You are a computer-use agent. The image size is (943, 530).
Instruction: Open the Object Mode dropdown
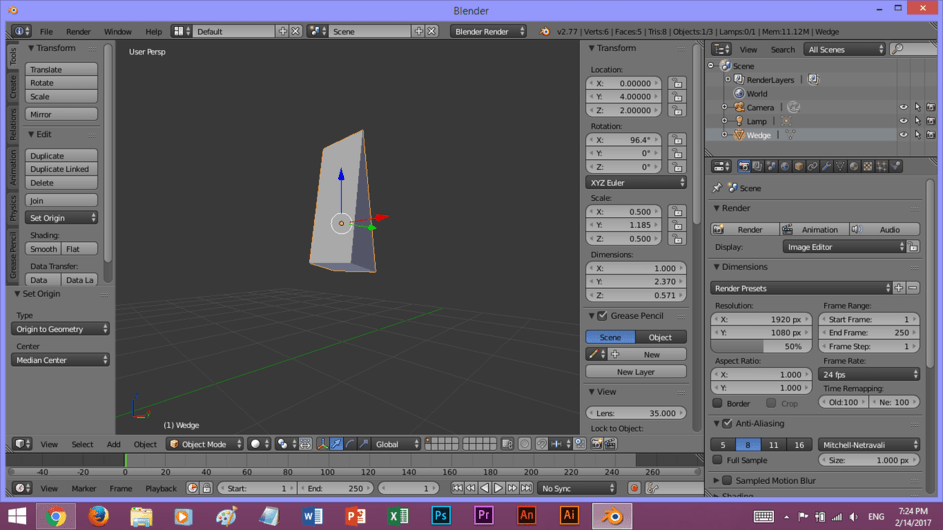204,444
